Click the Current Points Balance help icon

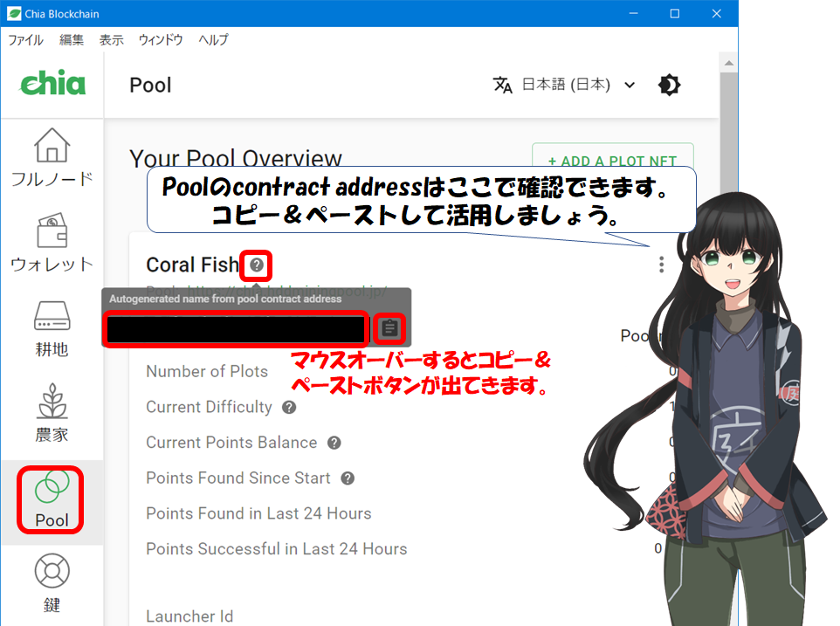(334, 443)
